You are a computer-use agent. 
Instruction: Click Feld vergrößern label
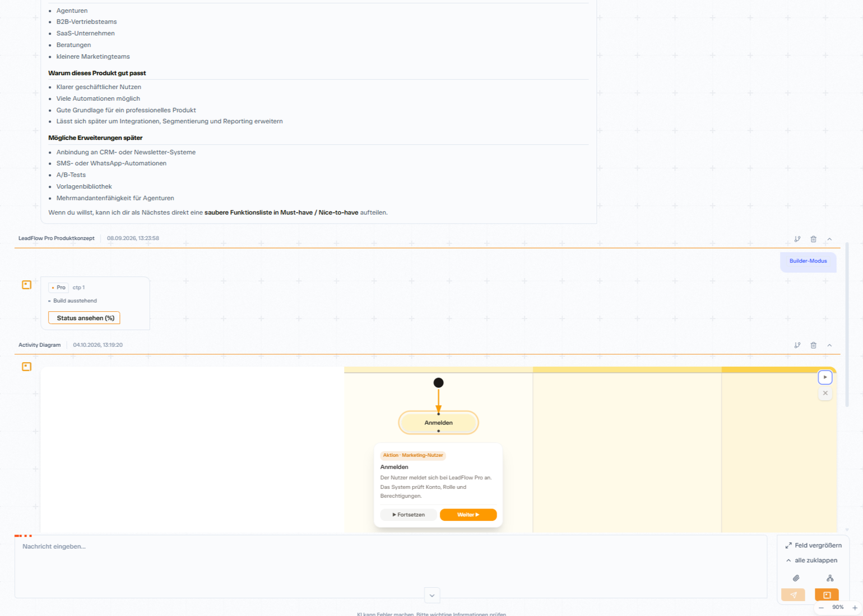818,545
